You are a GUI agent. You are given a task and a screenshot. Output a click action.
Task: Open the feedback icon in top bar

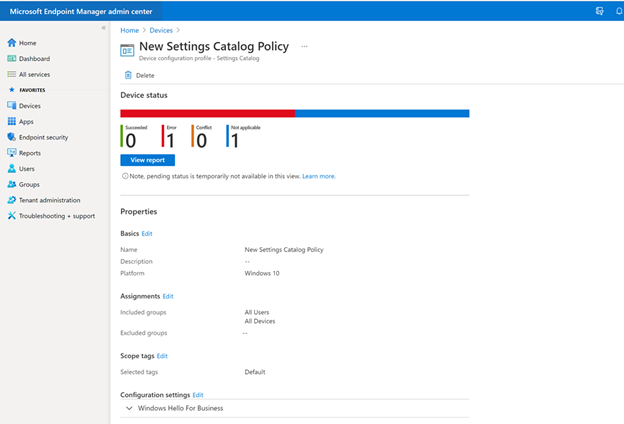click(599, 11)
